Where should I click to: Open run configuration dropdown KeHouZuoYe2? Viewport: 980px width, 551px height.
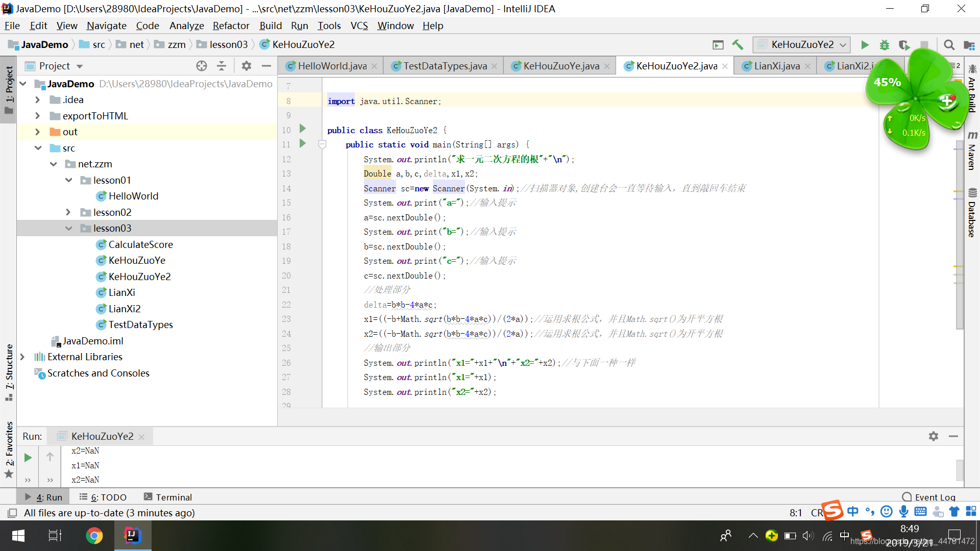coord(801,45)
